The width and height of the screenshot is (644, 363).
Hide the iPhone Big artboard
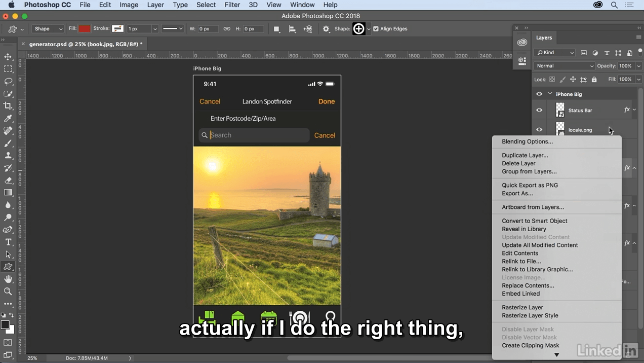click(539, 94)
